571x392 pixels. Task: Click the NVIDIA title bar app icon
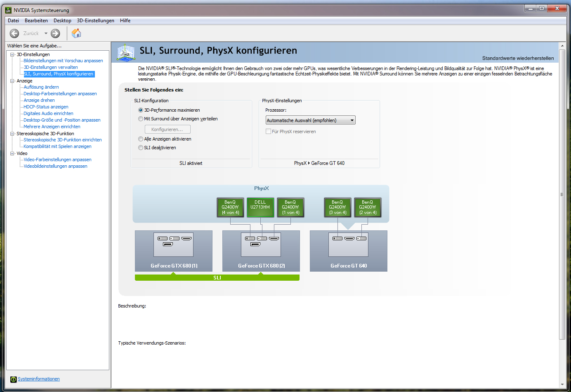click(x=8, y=10)
